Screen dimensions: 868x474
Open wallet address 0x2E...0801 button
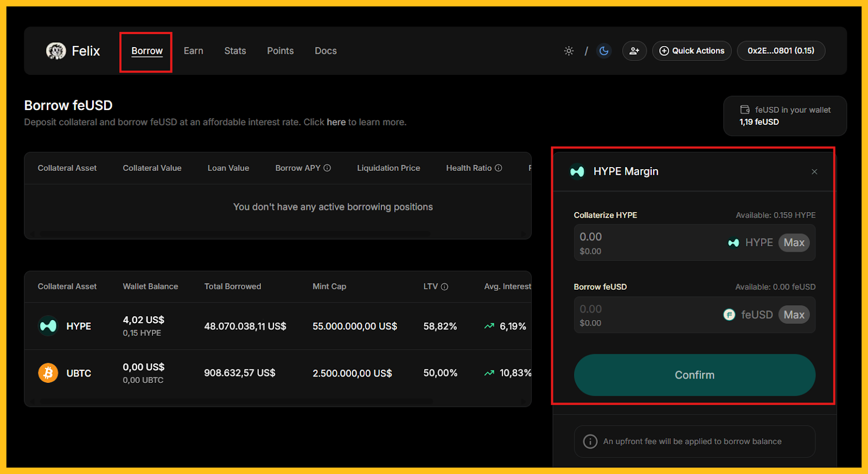(781, 51)
